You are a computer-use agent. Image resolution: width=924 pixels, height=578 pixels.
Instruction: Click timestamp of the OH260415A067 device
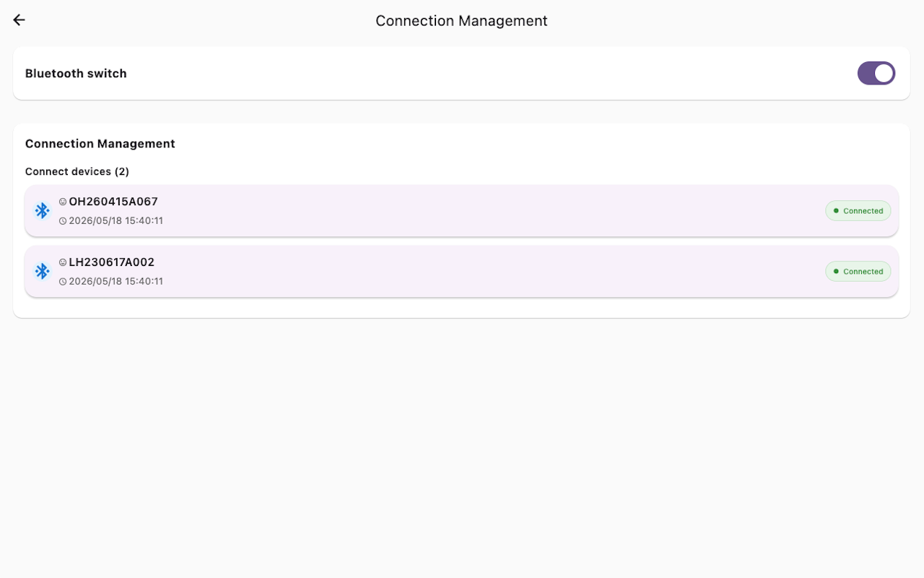coord(115,221)
